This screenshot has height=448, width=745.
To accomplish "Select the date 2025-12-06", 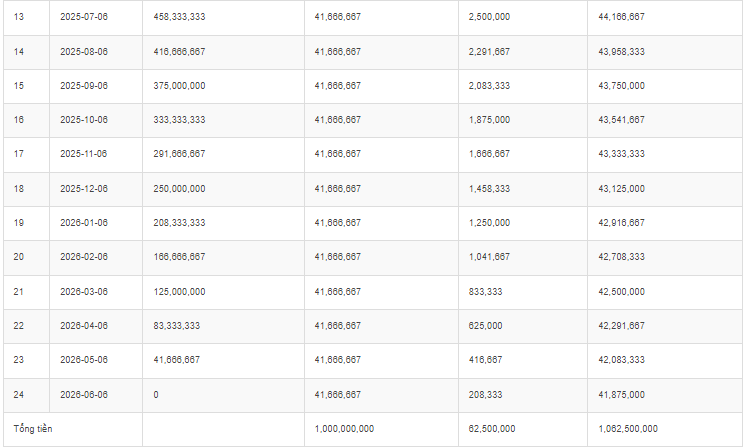I will [83, 188].
